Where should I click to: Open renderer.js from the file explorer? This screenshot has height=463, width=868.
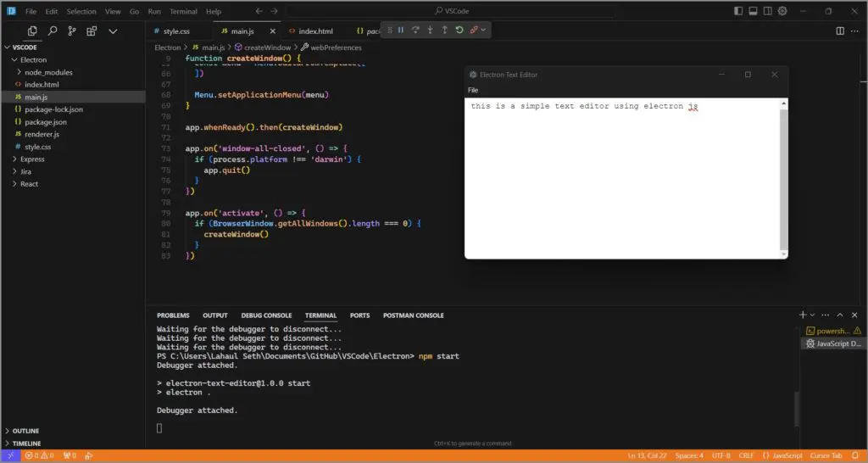pos(42,134)
